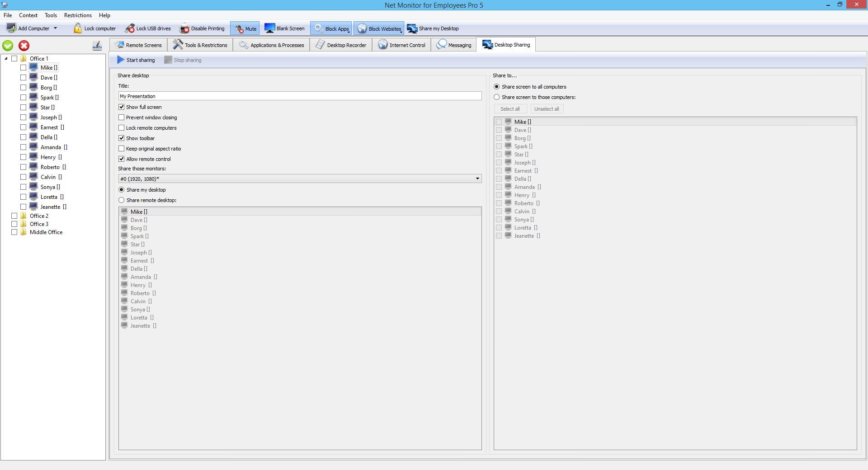The width and height of the screenshot is (868, 470).
Task: Open the Context menu
Action: coord(28,15)
